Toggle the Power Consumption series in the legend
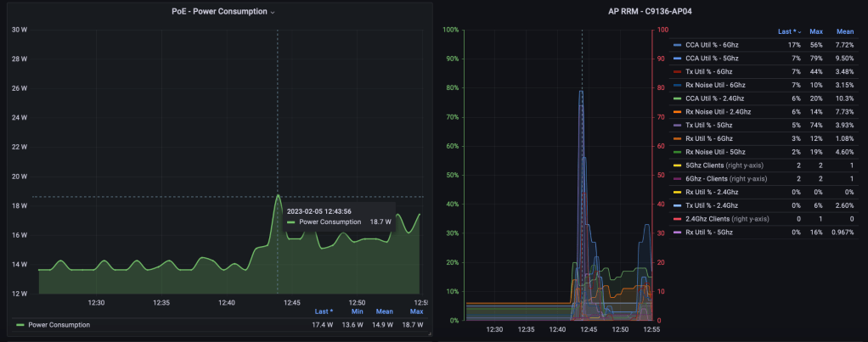Screen dimensions: 868x342 point(59,324)
